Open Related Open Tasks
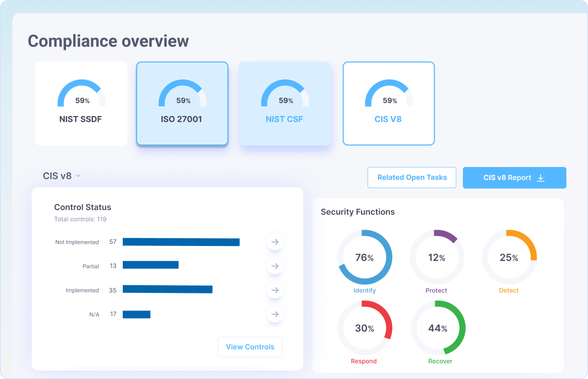588x379 pixels. (x=412, y=177)
